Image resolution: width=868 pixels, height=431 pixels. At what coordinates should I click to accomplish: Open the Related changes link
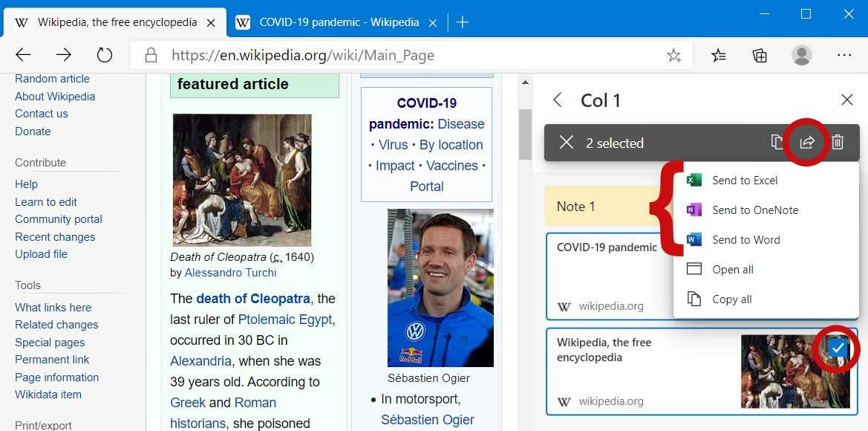[x=56, y=325]
